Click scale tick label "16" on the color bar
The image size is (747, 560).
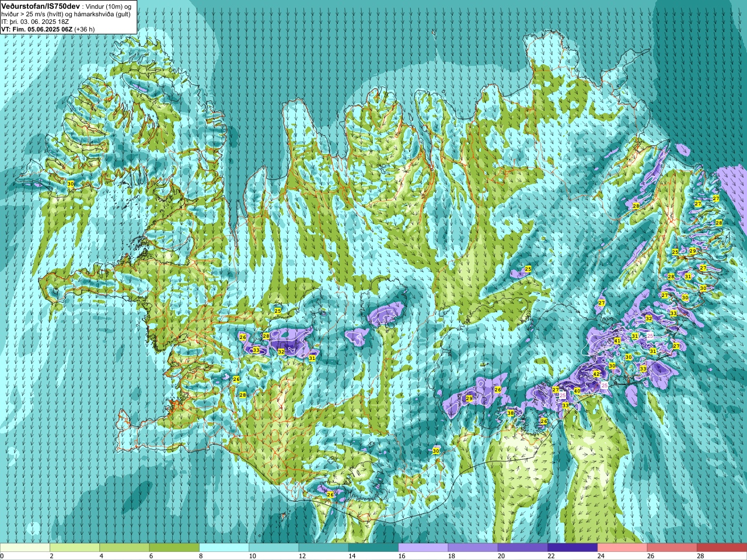pos(402,556)
